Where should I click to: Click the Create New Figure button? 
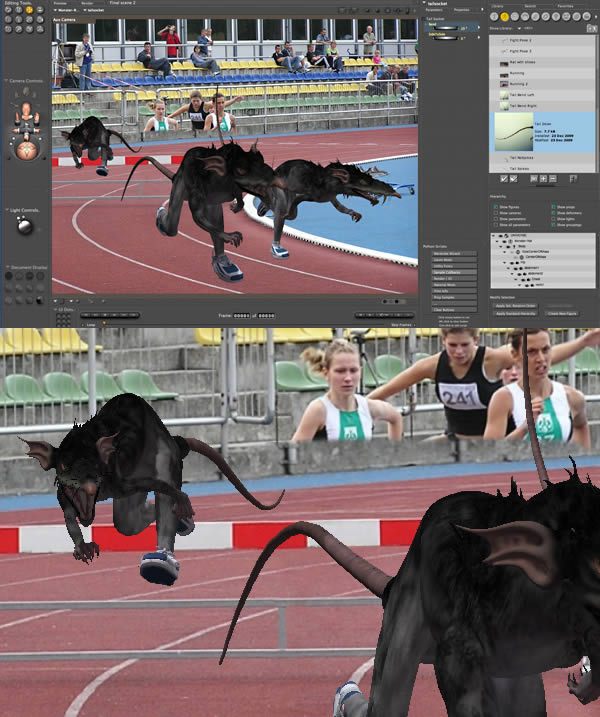[562, 314]
